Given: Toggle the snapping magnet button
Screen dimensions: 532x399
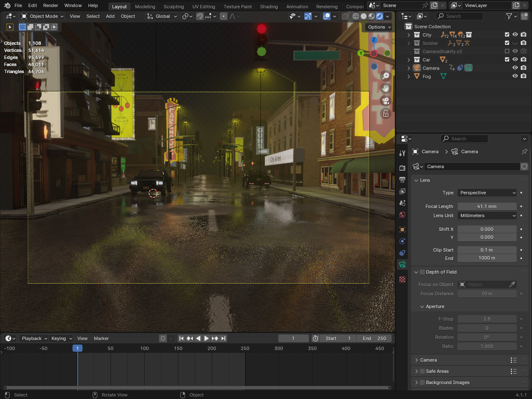Looking at the screenshot, I should 200,16.
